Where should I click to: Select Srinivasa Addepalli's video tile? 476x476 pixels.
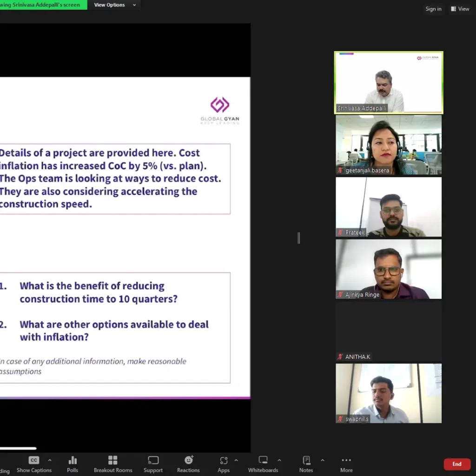[389, 82]
